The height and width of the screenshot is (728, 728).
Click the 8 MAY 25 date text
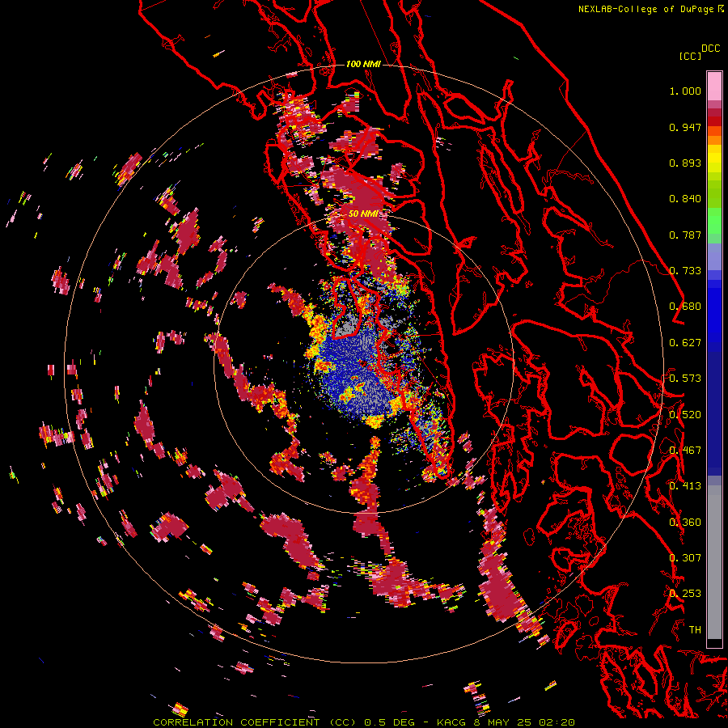point(502,722)
